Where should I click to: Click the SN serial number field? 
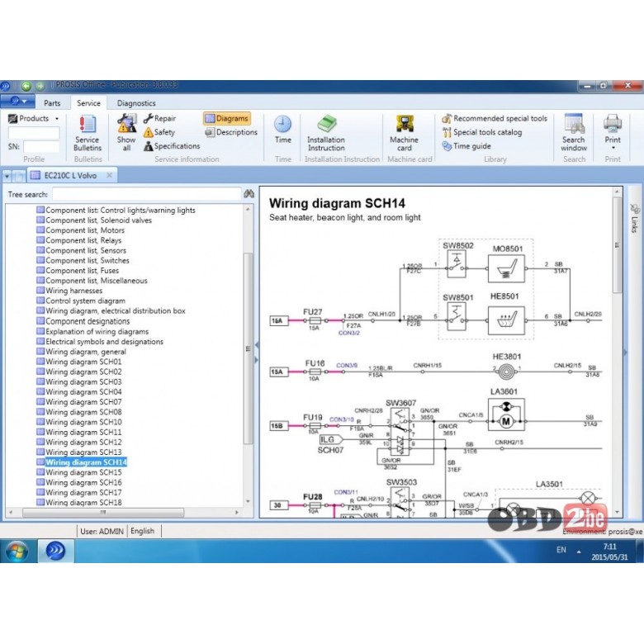click(41, 147)
